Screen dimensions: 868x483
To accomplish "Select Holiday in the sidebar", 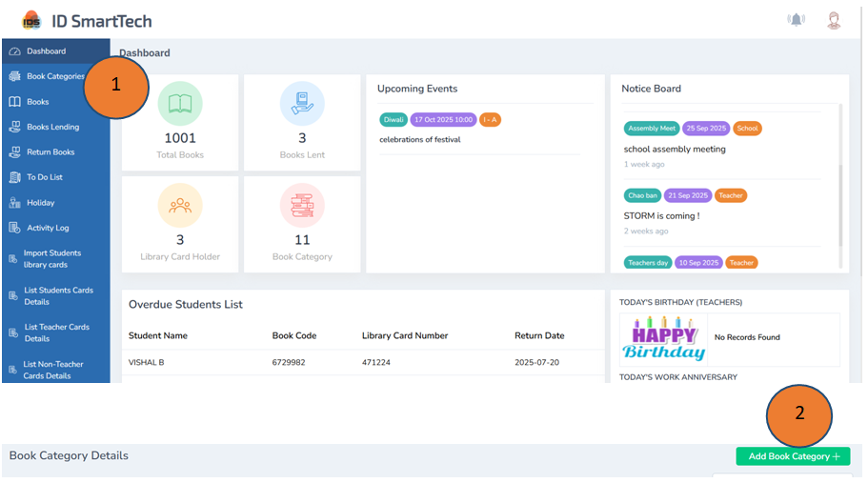I will (x=40, y=203).
